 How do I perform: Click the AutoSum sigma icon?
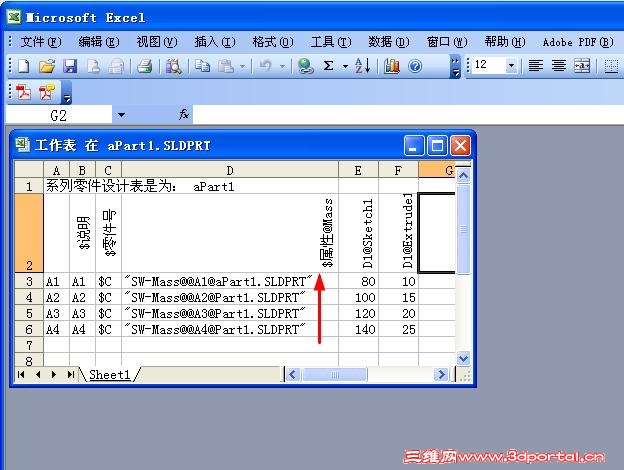click(x=328, y=66)
